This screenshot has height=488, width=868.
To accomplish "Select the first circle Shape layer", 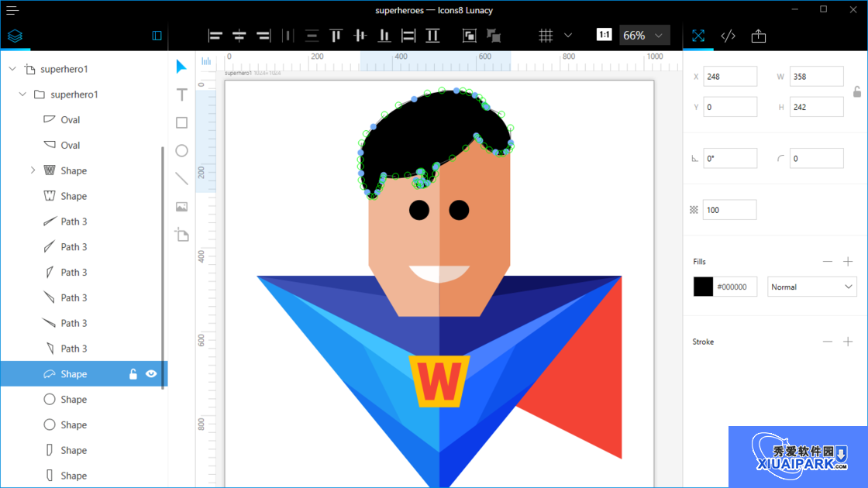I will tap(83, 400).
